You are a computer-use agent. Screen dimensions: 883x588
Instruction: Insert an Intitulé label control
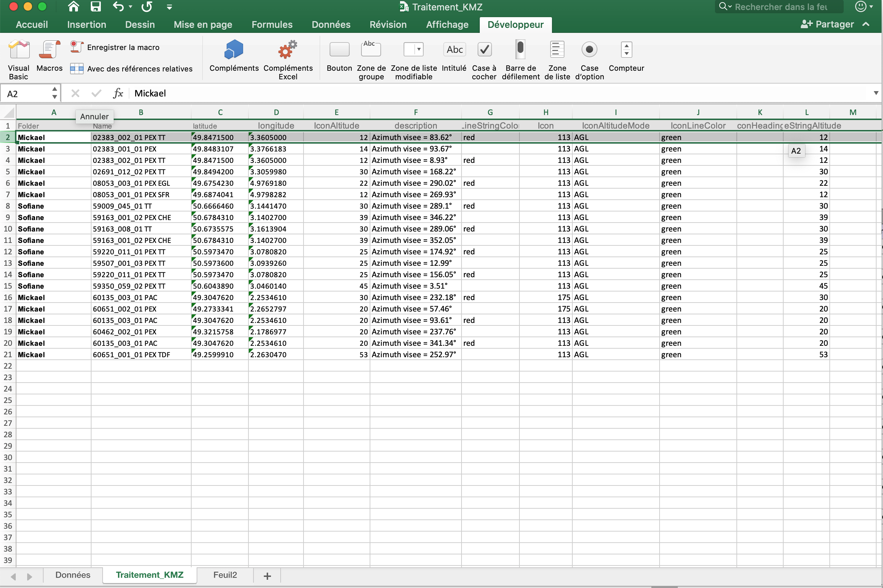pyautogui.click(x=454, y=55)
